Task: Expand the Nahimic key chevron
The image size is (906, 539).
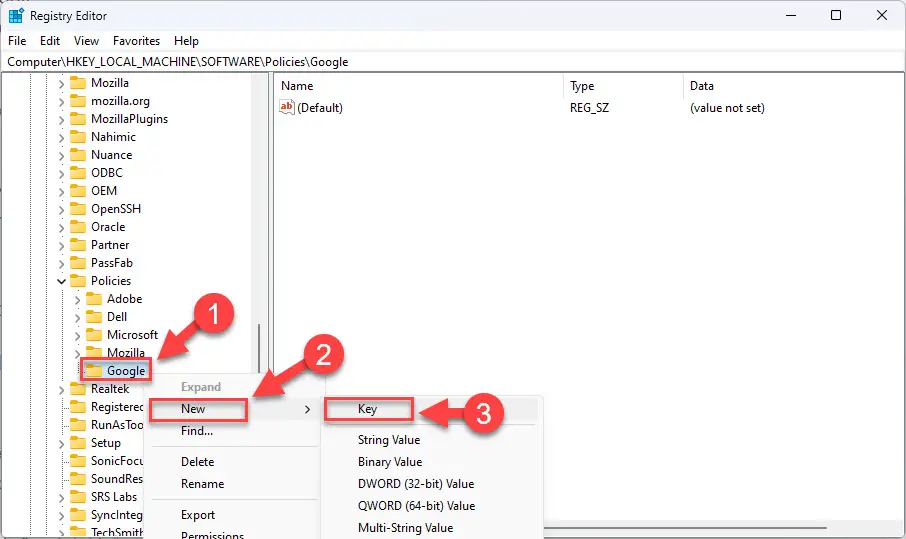Action: click(61, 138)
